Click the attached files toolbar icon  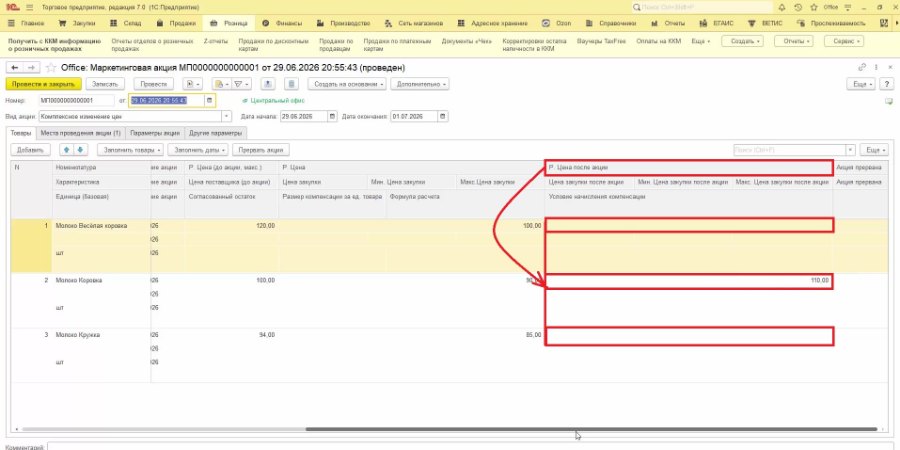[292, 84]
